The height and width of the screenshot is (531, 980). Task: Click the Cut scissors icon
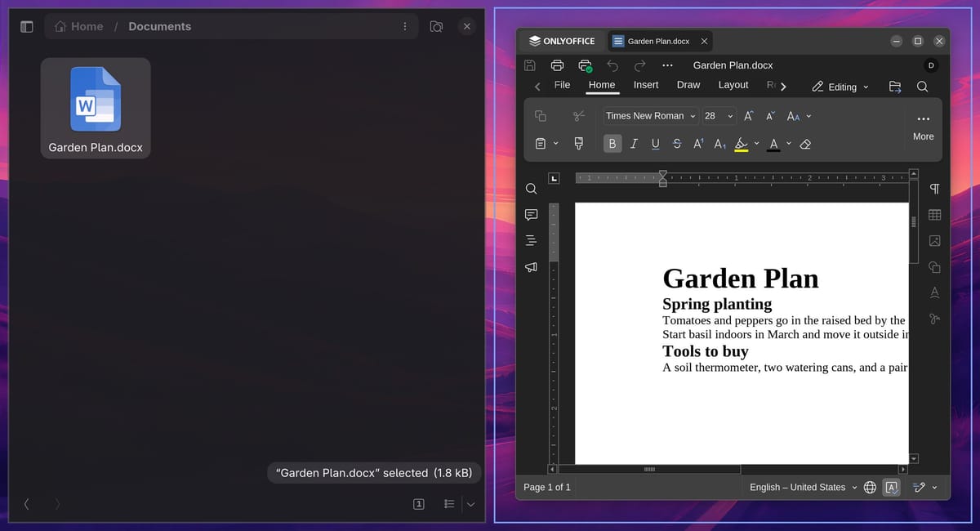[x=579, y=116]
